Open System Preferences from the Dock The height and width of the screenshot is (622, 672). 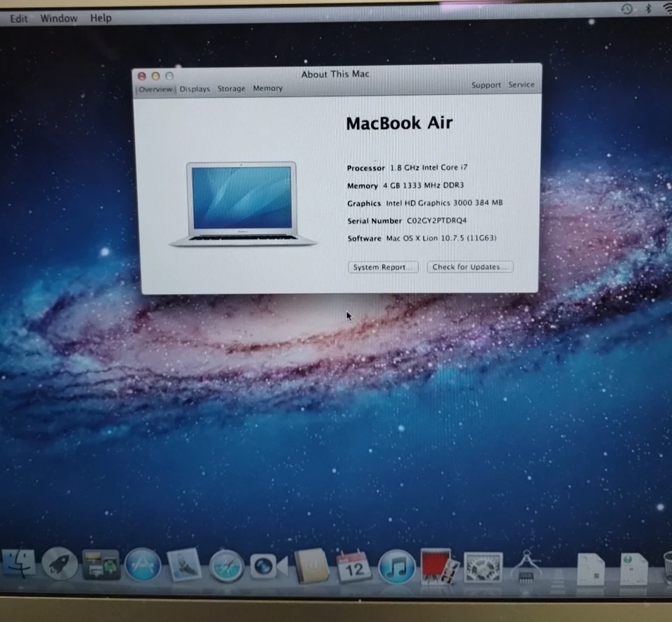tap(483, 568)
